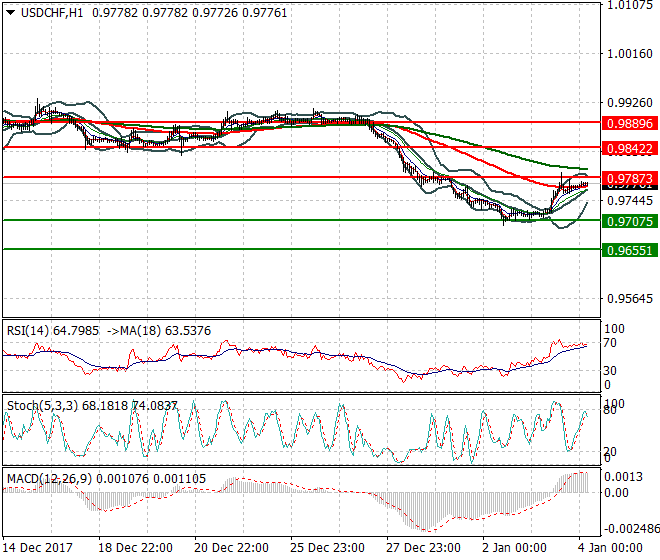The image size is (660, 560).
Task: Select the RSI 70 level scale label
Action: click(610, 343)
